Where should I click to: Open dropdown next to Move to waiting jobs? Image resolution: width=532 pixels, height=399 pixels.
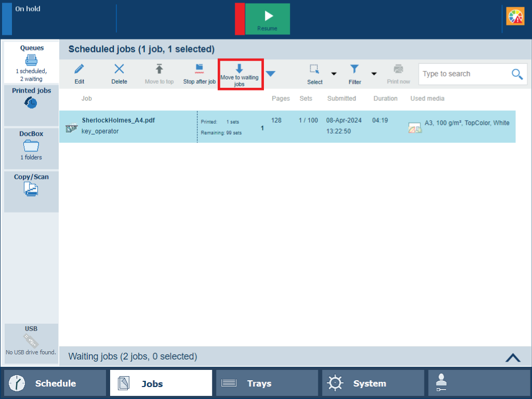point(271,74)
